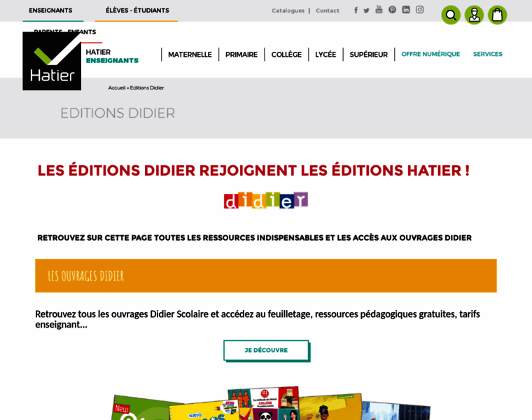
Task: Switch to the Élèves - Étudiants tab
Action: click(137, 10)
